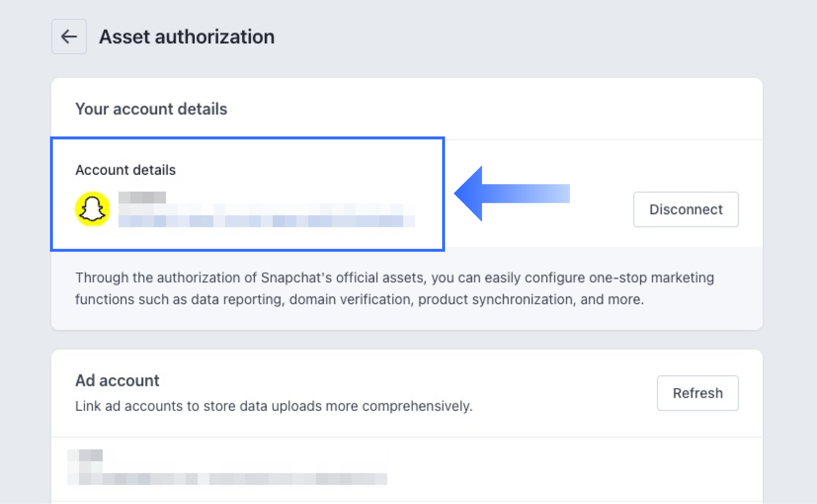Go back using the left arrow button
Screen dimensions: 817x504
(x=69, y=37)
